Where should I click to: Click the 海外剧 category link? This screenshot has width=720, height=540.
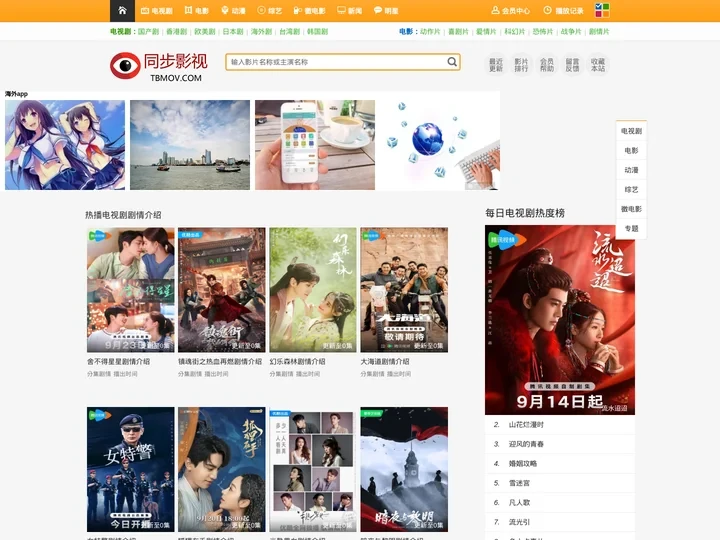tap(261, 32)
